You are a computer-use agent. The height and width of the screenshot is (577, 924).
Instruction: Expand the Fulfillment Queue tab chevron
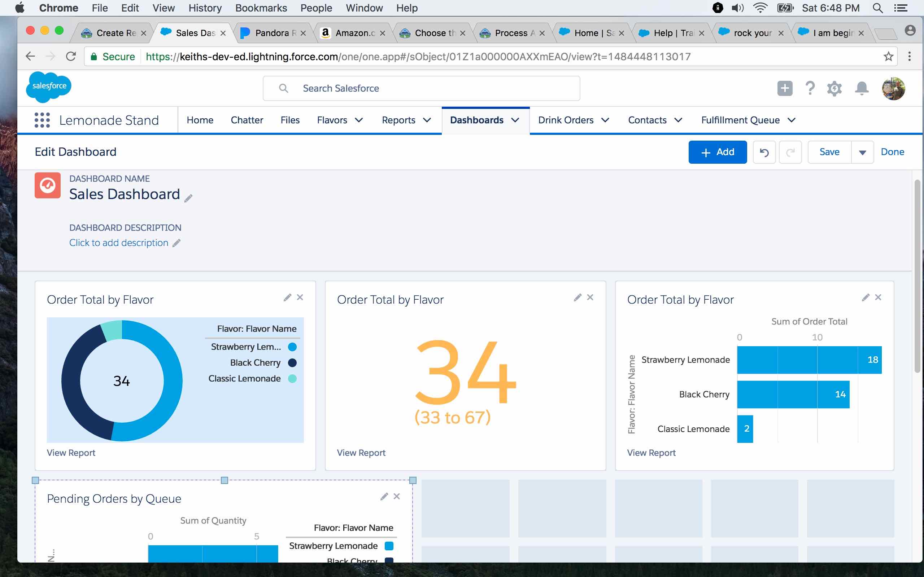(x=792, y=120)
